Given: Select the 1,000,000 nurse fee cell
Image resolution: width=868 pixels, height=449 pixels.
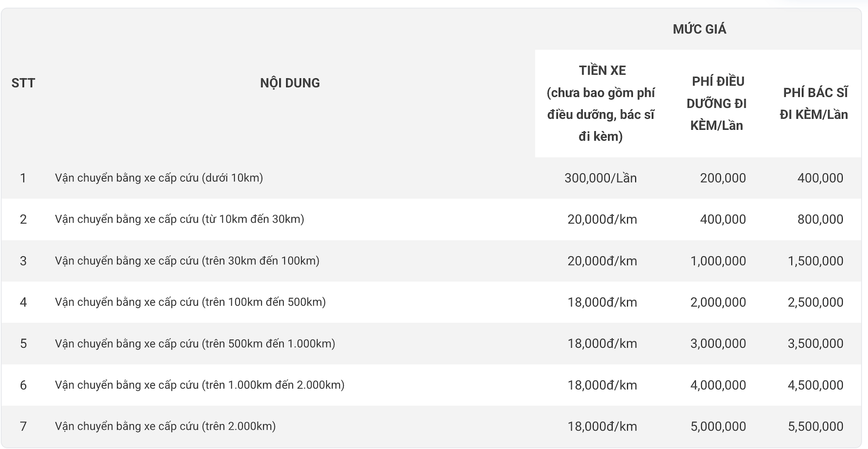Looking at the screenshot, I should 718,261.
